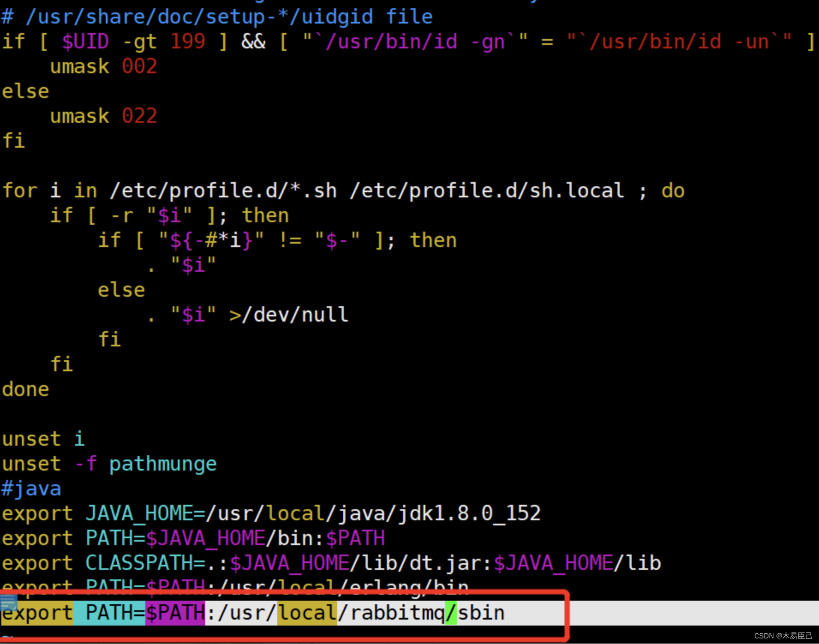Select the yellow highlighted export keyword
819x644 pixels.
pos(36,612)
